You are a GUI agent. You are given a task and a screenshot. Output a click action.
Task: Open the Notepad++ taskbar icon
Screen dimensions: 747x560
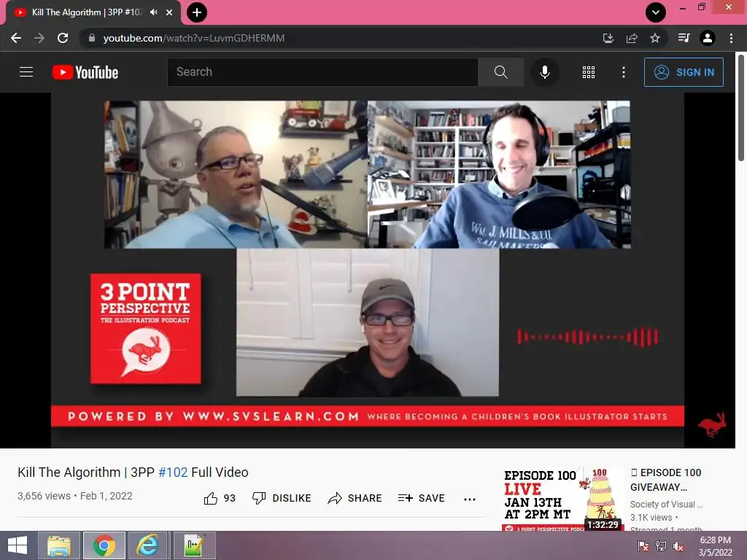pyautogui.click(x=194, y=545)
